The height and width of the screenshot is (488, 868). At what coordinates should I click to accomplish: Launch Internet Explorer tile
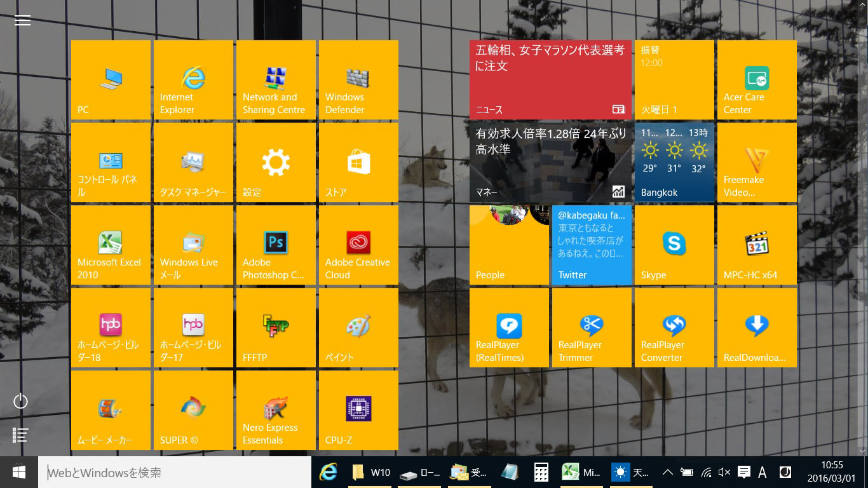(x=193, y=79)
